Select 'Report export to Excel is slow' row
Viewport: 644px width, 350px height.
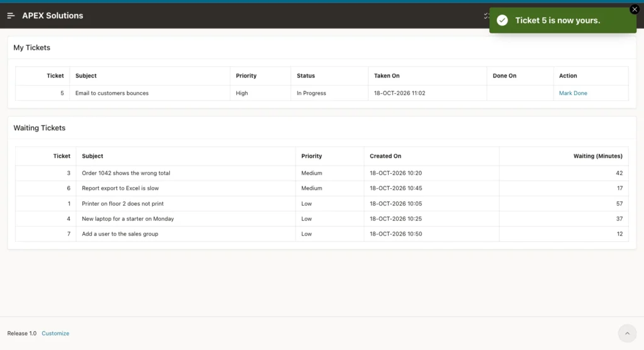[322, 188]
